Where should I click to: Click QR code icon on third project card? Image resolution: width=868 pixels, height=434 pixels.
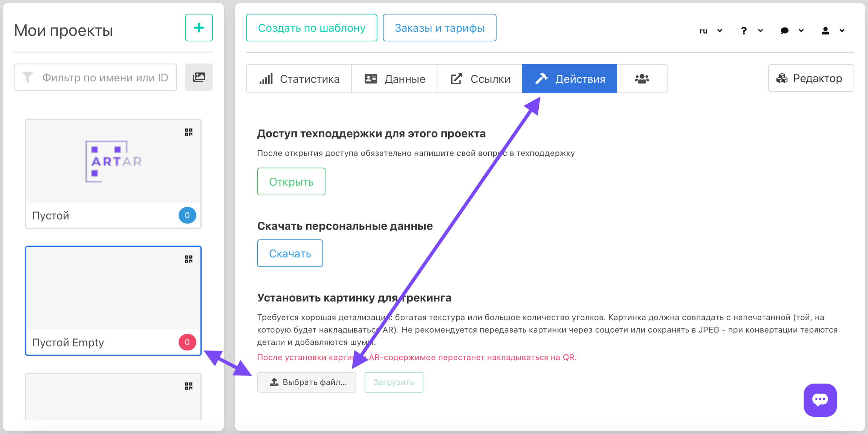(189, 386)
